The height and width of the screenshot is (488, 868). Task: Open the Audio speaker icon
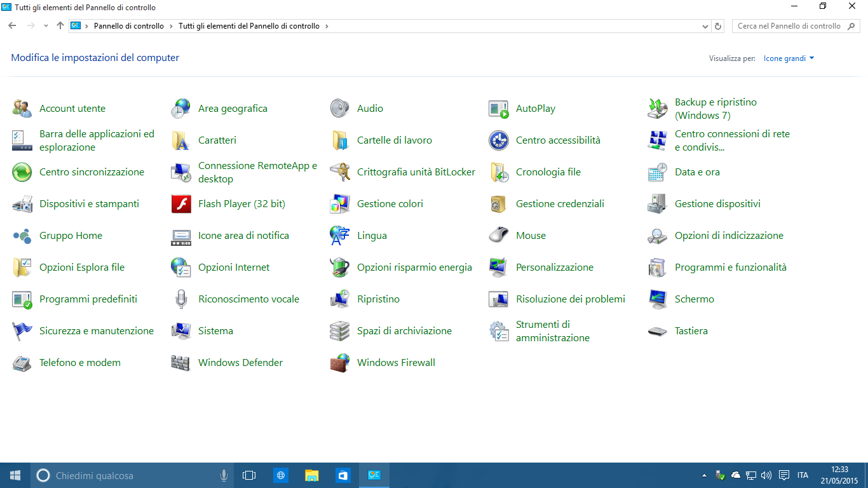point(340,109)
